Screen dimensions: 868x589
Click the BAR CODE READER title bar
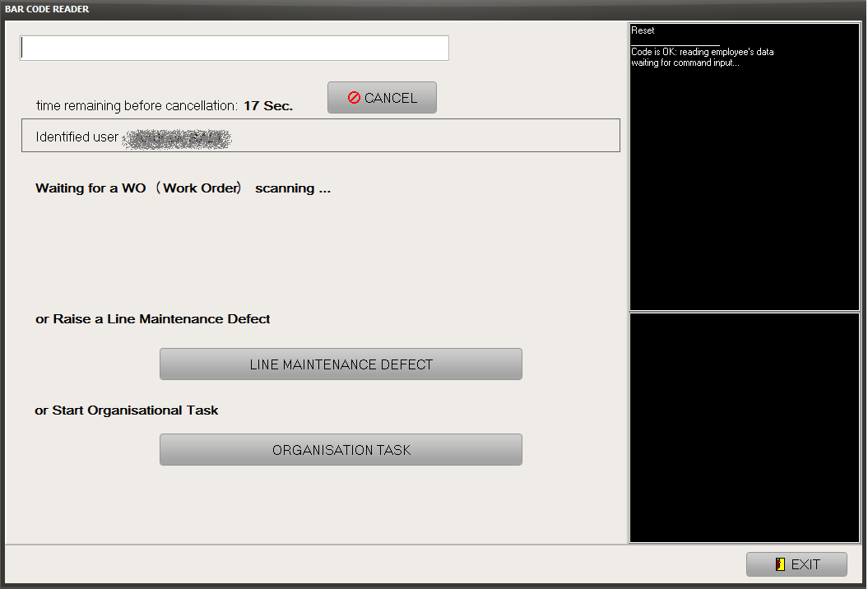(x=434, y=9)
